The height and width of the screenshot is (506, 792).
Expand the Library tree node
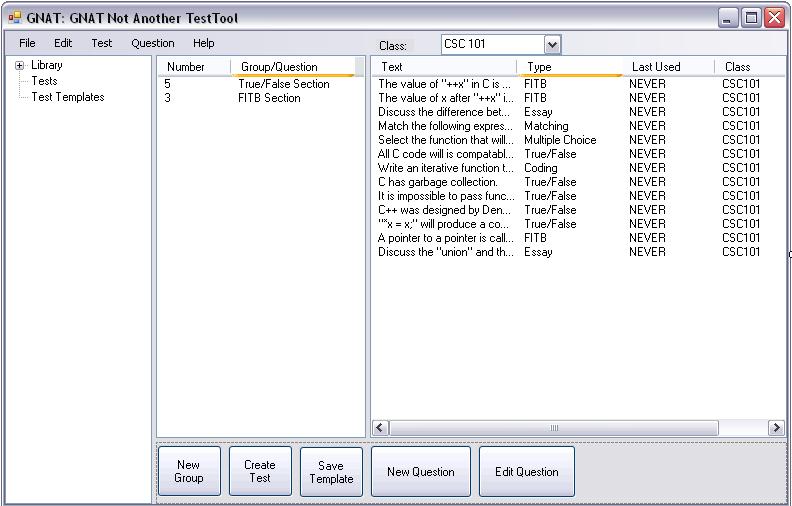pyautogui.click(x=19, y=66)
